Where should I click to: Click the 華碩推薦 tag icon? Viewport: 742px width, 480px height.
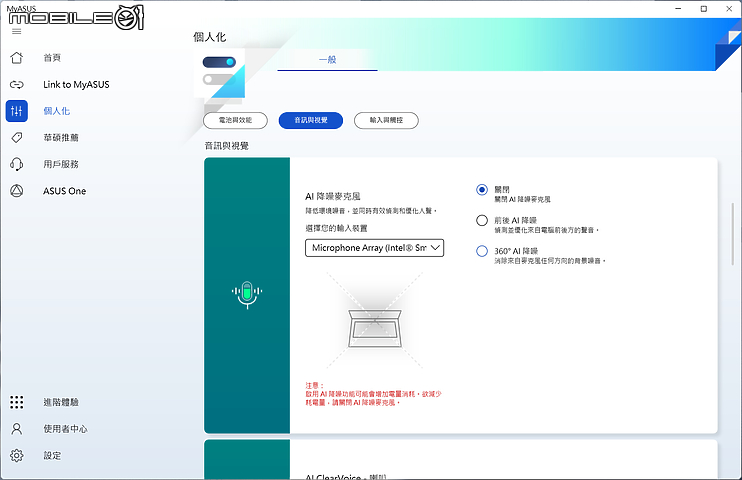coord(17,138)
